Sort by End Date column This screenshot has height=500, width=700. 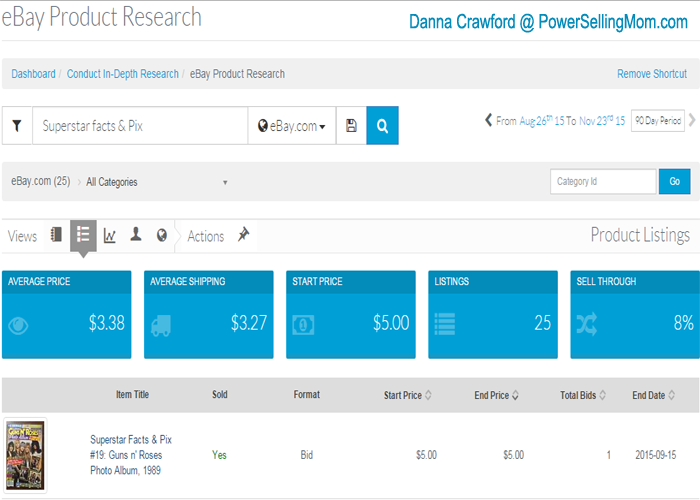654,395
